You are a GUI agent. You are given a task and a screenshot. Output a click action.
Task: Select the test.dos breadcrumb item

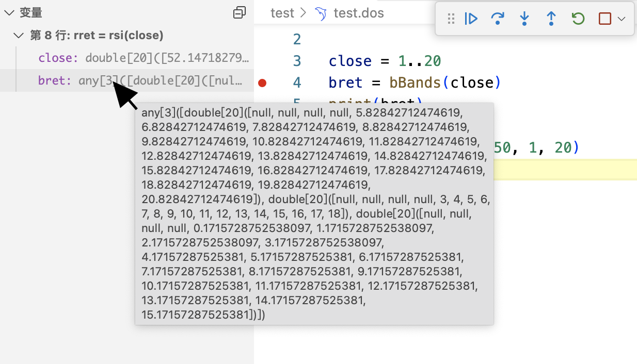tap(359, 13)
